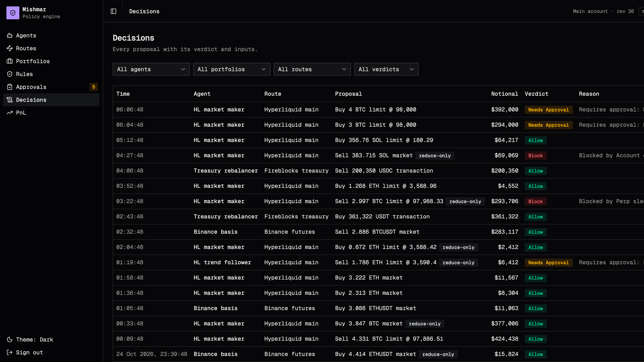Click the Decisions scroll icon
This screenshot has height=362, width=644.
pos(9,100)
